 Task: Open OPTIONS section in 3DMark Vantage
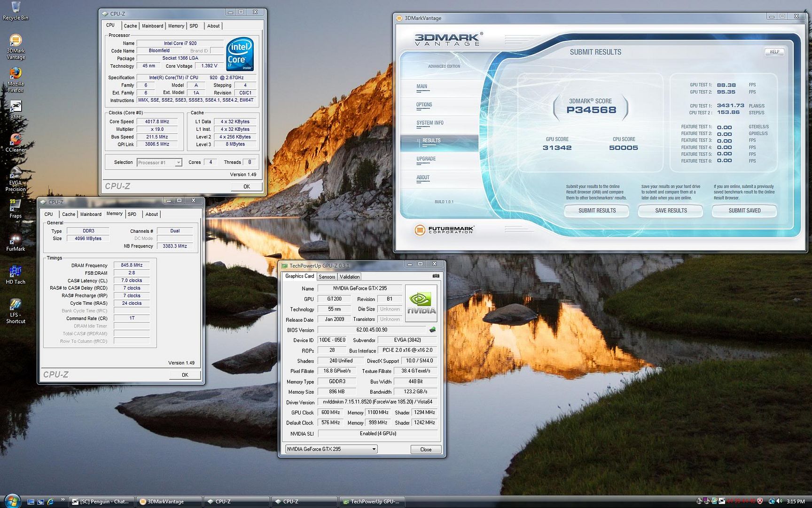click(424, 105)
